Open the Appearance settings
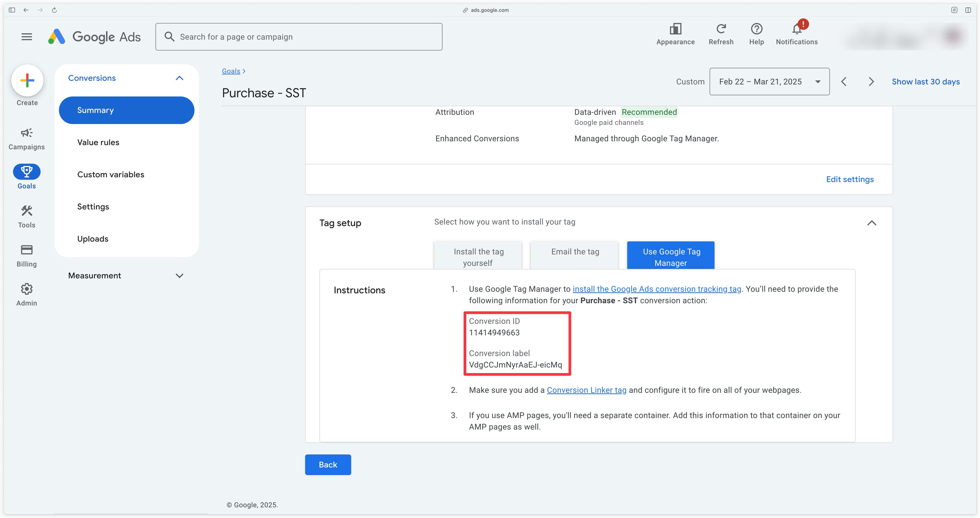980x518 pixels. (675, 34)
